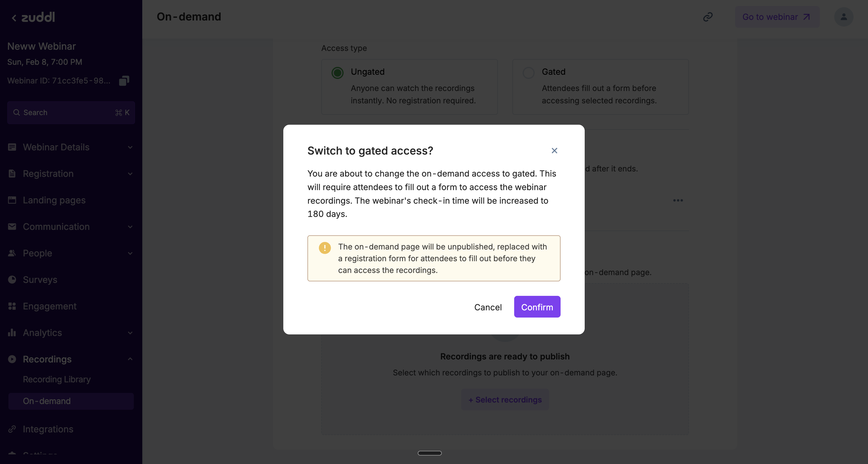Screen dimensions: 868x464
Task: Close the gated access dialog
Action: tap(554, 151)
